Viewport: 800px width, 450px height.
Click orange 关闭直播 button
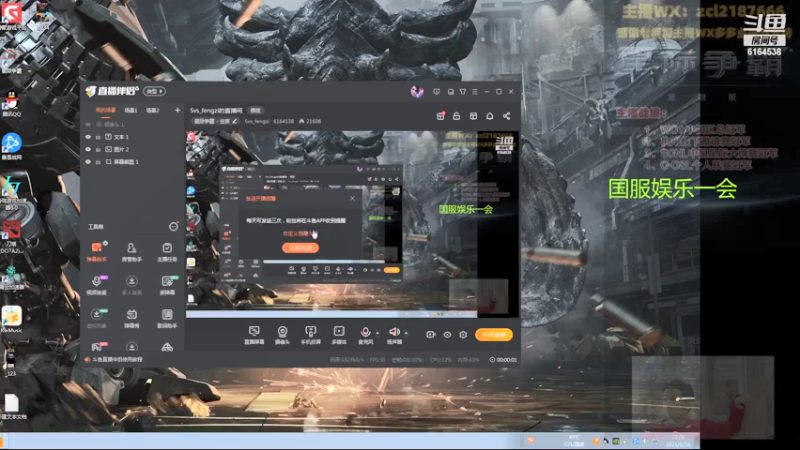click(x=494, y=335)
